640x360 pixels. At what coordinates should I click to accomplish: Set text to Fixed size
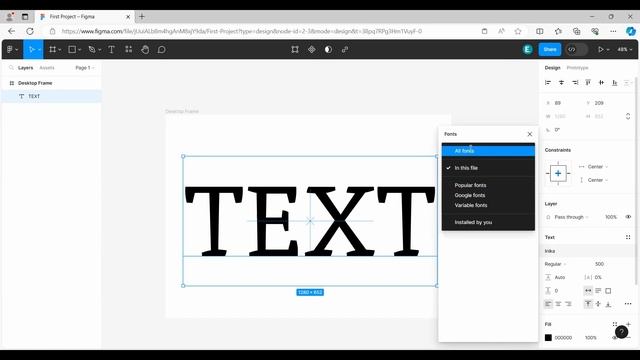tap(608, 291)
